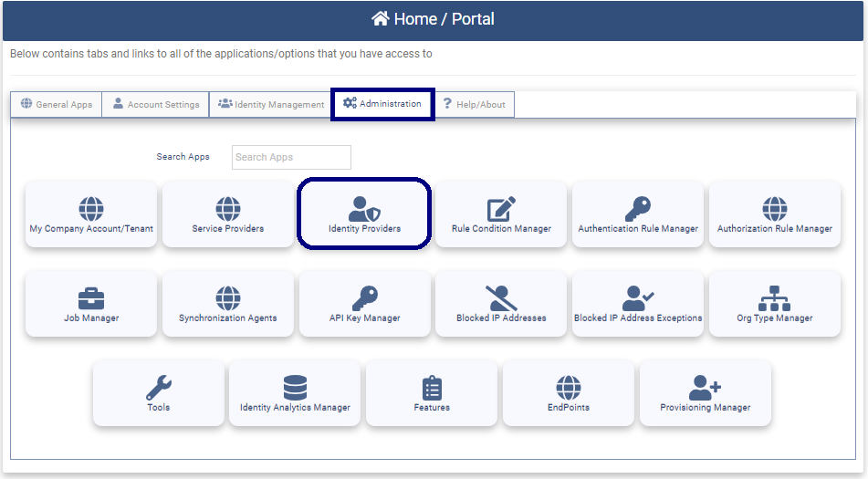This screenshot has width=868, height=479.
Task: Click the Search Apps input field
Action: [x=291, y=157]
